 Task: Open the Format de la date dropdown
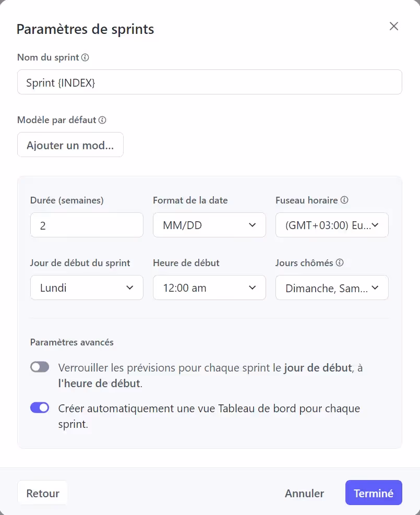[x=209, y=225]
